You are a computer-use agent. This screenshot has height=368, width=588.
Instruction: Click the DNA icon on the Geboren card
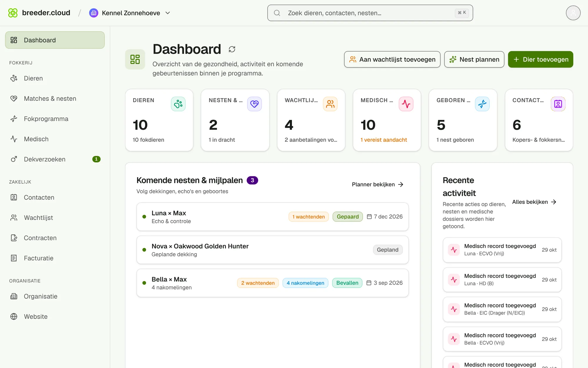[x=482, y=104]
